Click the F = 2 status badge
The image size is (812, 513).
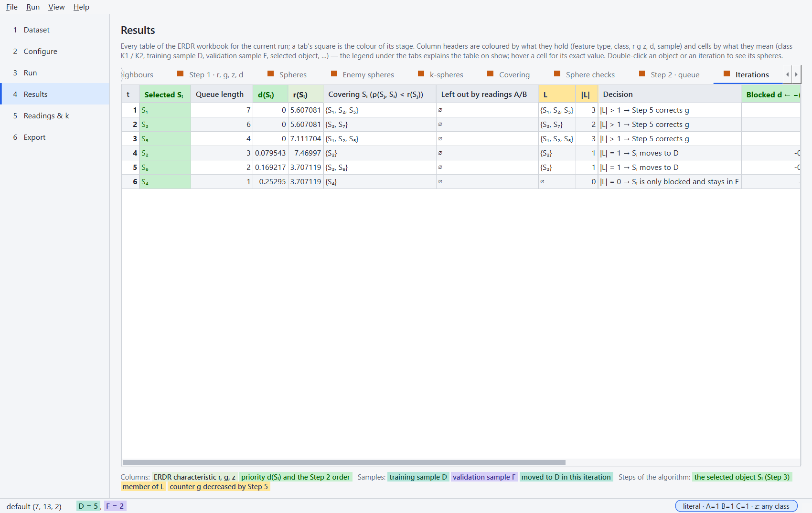click(115, 506)
